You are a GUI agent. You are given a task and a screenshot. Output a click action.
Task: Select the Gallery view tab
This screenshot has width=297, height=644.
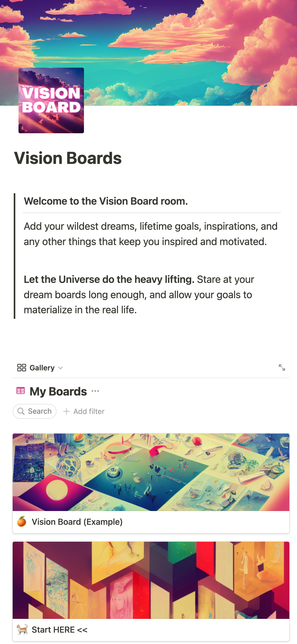[x=42, y=368]
